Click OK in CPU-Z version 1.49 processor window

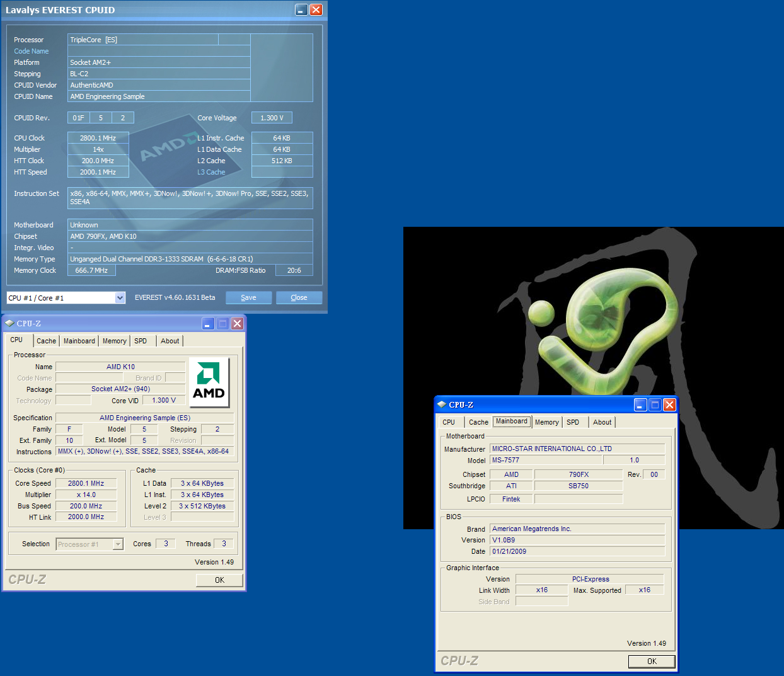pyautogui.click(x=219, y=580)
